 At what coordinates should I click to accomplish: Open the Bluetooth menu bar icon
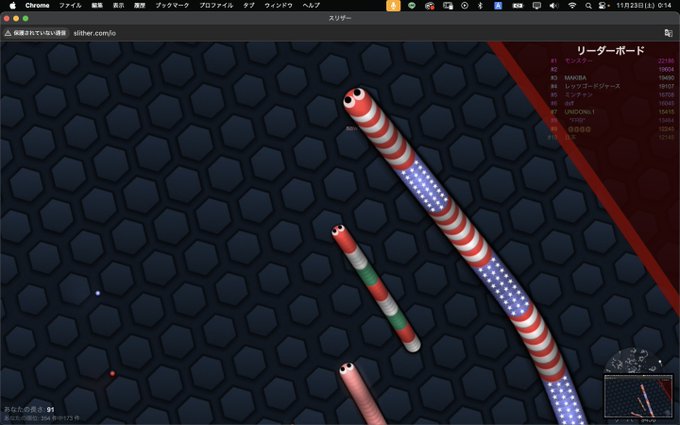480,6
